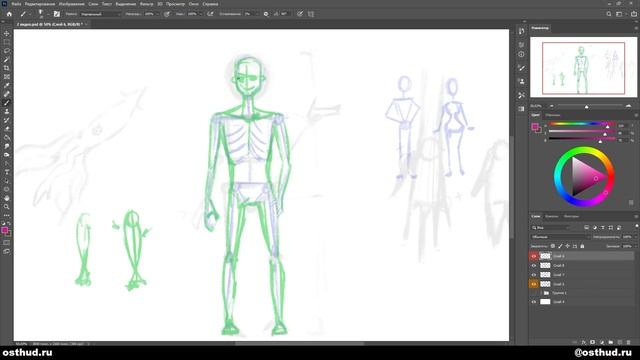Select the Zoom magnifier tool

pyautogui.click(x=7, y=207)
